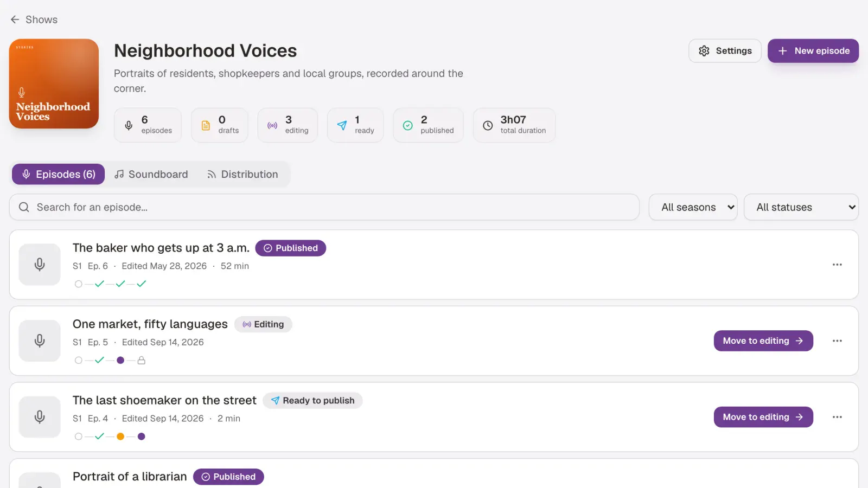Click the Neighborhood Voices heading
This screenshot has width=868, height=488.
click(205, 50)
